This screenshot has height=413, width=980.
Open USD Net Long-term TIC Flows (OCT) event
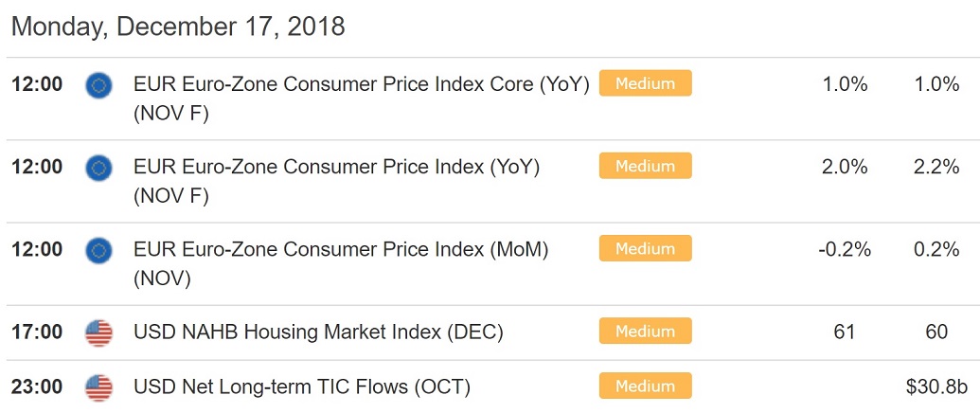click(302, 386)
